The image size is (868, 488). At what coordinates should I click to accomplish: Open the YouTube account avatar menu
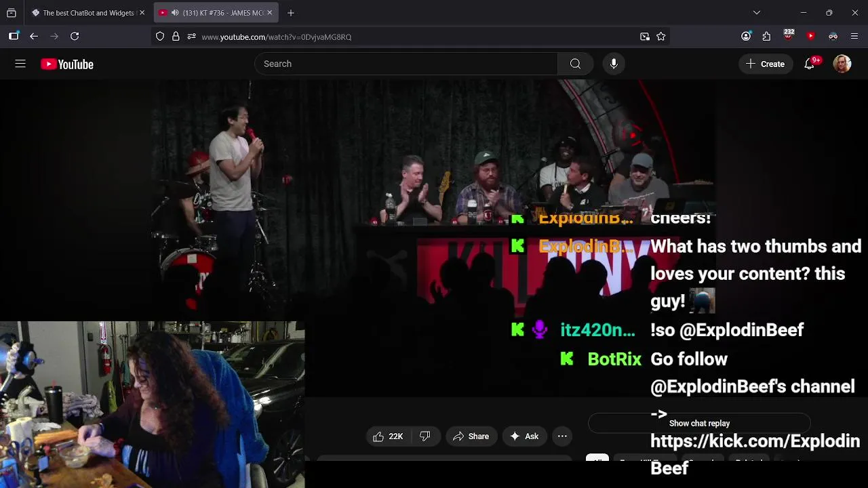842,64
